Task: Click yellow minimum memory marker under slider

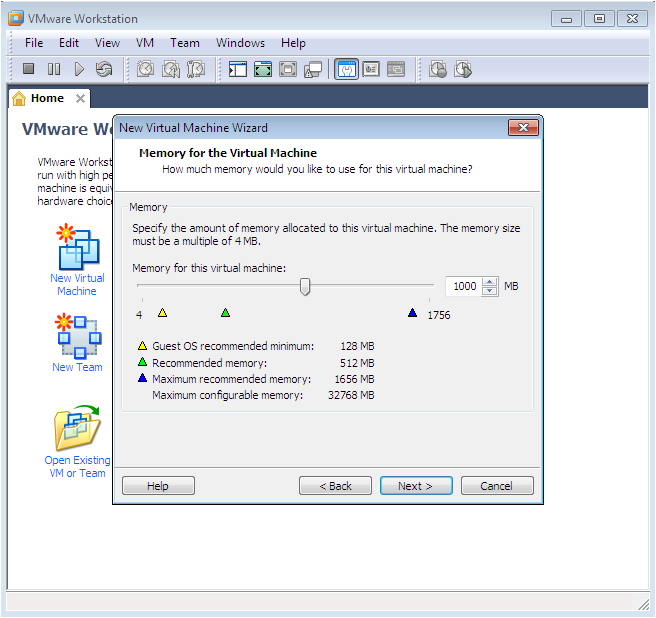Action: 162,313
